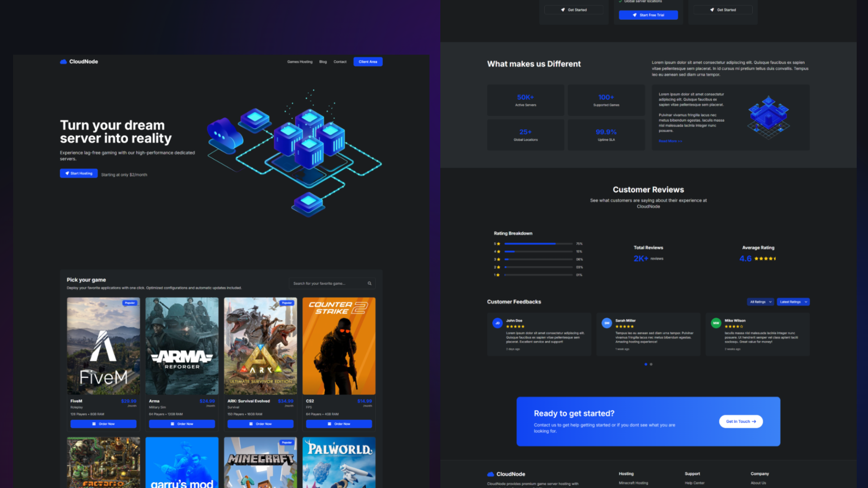Click the Counter Strike 2 cover image
Screen dimensions: 868x488
[339, 346]
